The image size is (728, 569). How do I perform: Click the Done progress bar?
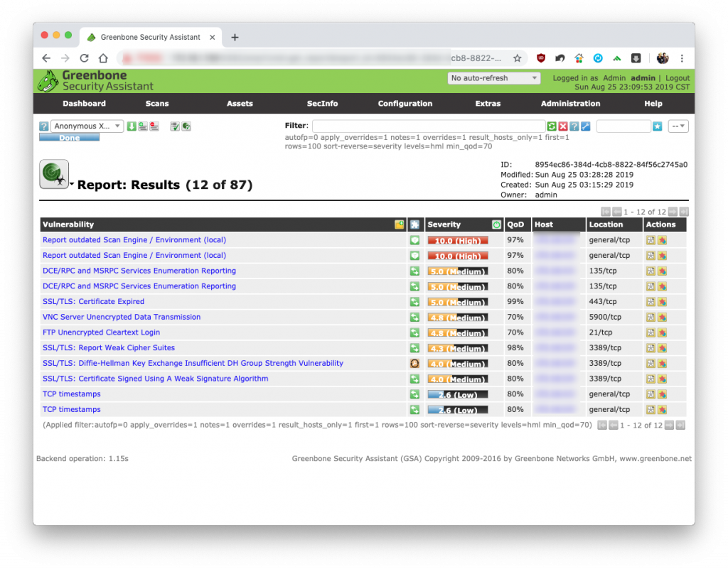tap(69, 138)
